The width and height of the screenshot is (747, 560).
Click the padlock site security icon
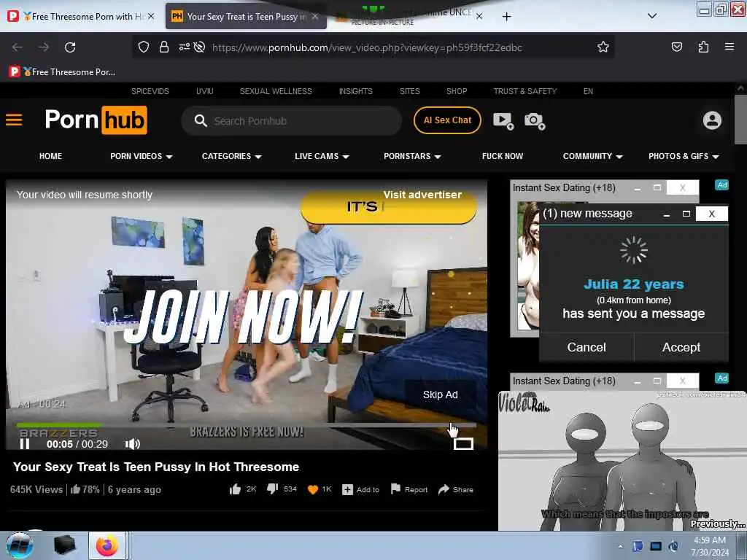click(x=164, y=47)
